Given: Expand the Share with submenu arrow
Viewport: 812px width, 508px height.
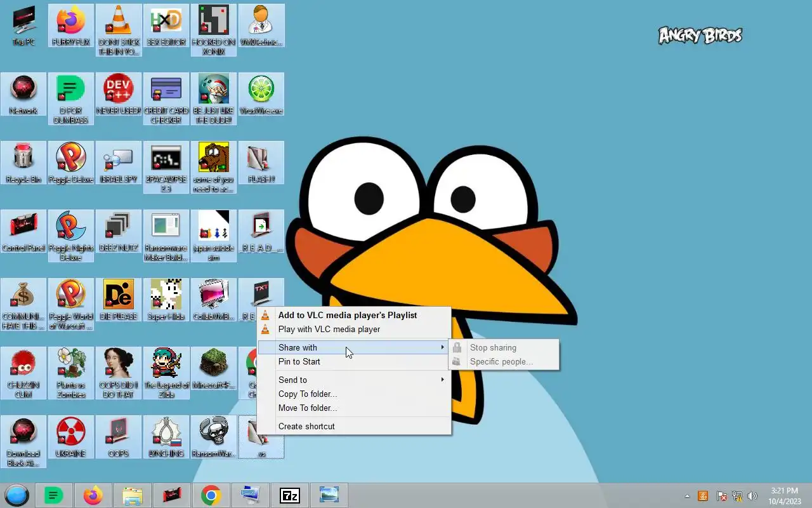Looking at the screenshot, I should coord(443,347).
